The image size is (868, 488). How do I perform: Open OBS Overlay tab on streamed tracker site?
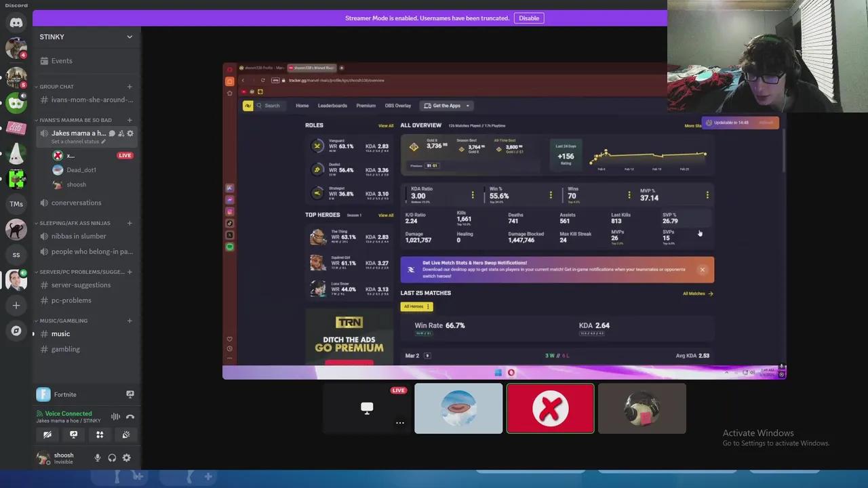point(397,106)
